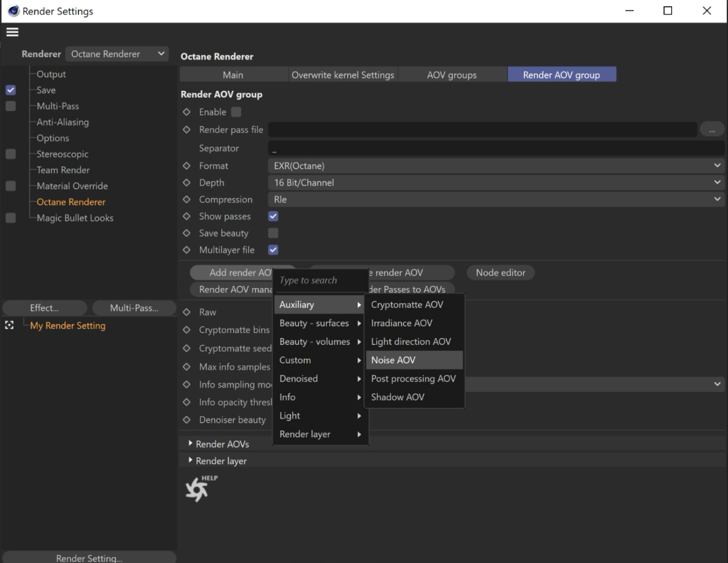This screenshot has width=728, height=563.
Task: Enable the Magic Bullet Looks checkbox
Action: pyautogui.click(x=10, y=218)
